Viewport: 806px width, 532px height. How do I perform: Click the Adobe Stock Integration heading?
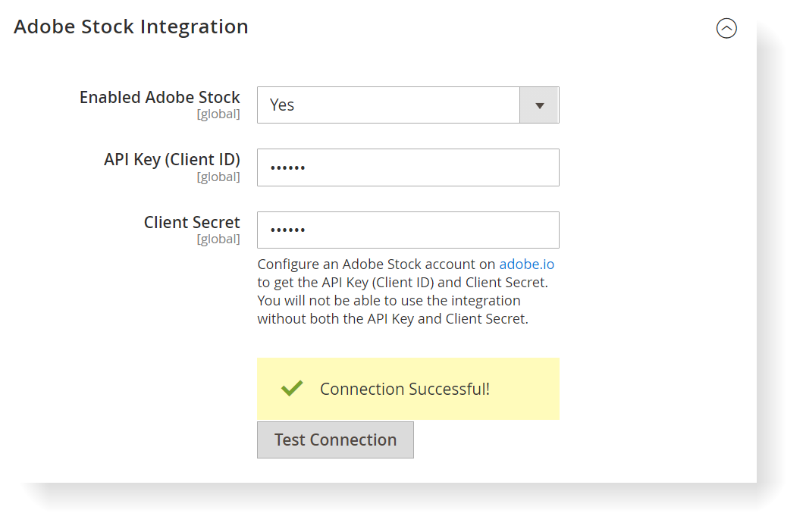point(131,27)
